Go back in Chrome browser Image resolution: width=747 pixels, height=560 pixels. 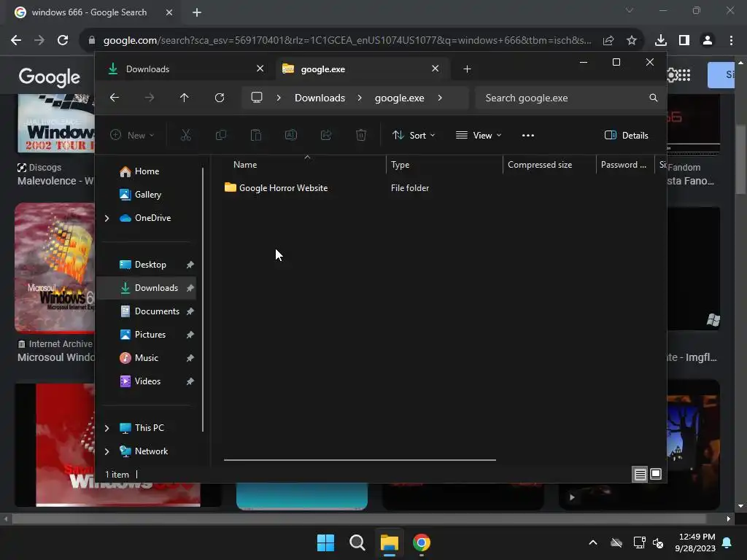[16, 41]
